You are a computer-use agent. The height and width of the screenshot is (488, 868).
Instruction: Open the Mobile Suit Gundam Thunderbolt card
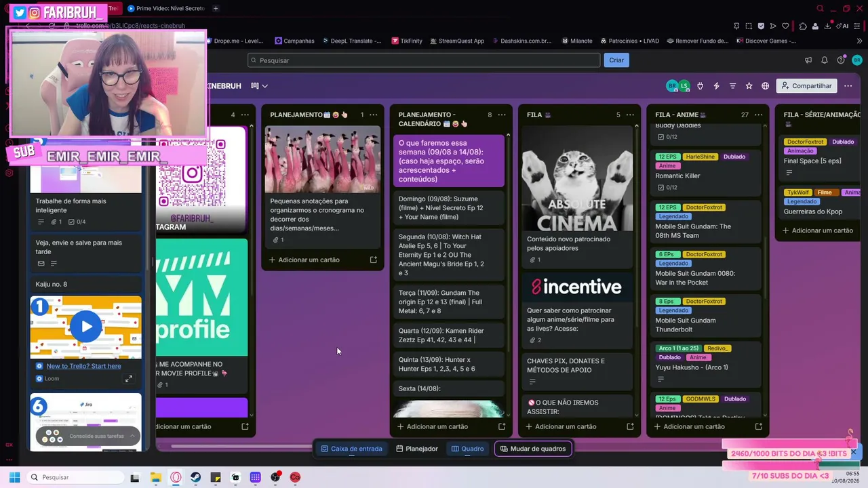pyautogui.click(x=705, y=315)
